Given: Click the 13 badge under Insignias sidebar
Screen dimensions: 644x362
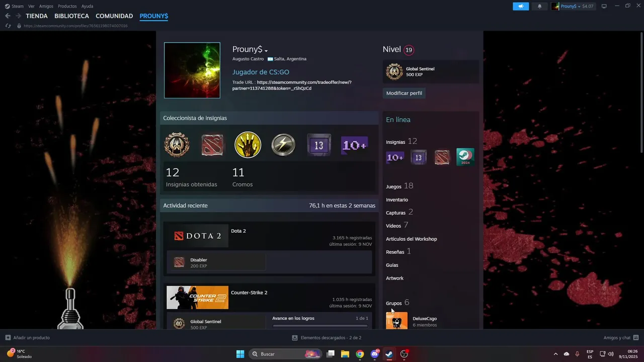Looking at the screenshot, I should point(419,157).
